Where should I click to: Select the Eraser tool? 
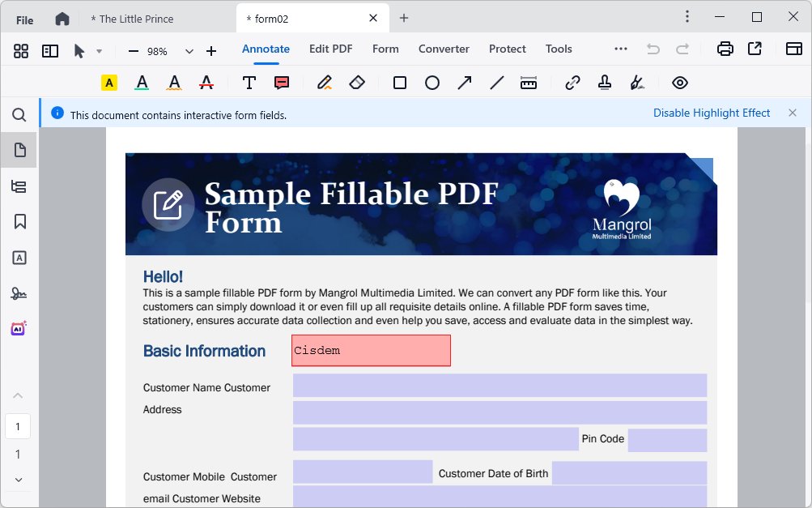(x=357, y=83)
